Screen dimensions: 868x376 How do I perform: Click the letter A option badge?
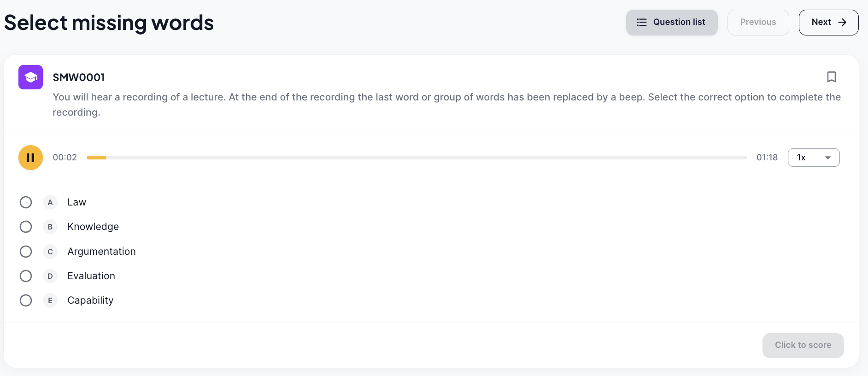pos(50,202)
